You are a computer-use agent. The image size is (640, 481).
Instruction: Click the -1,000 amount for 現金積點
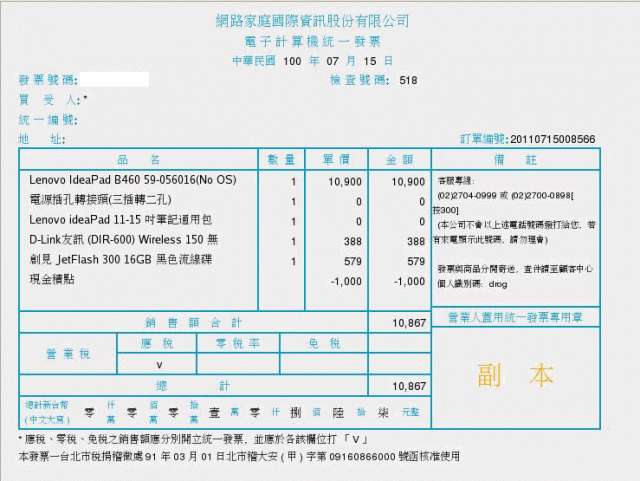coord(409,281)
